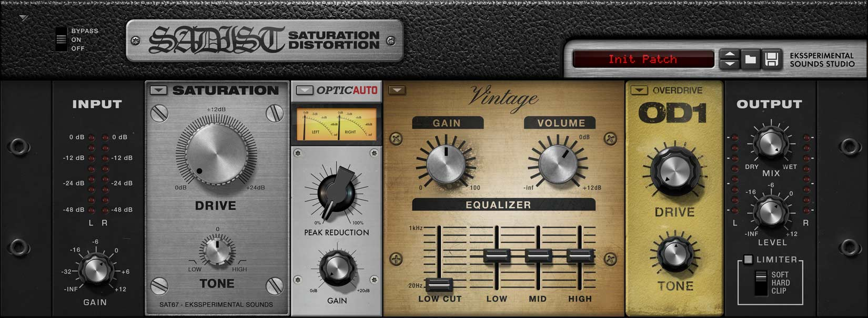Click the OD1 DRIVE knob

tap(674, 172)
